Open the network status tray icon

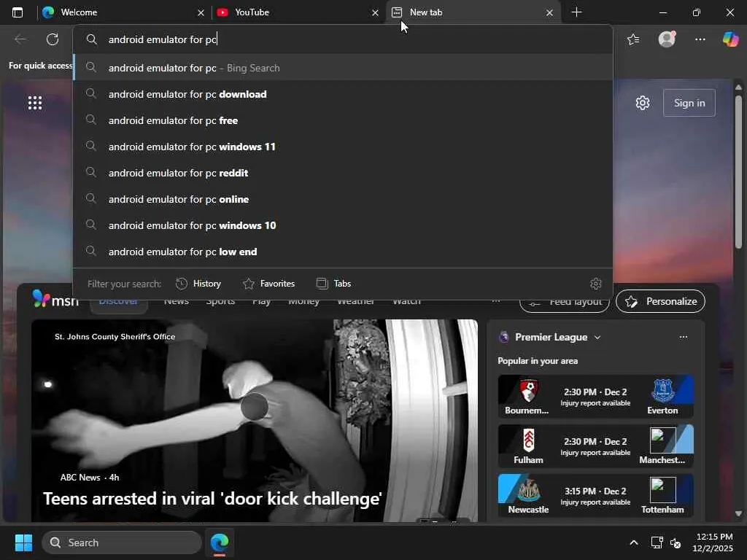point(657,542)
